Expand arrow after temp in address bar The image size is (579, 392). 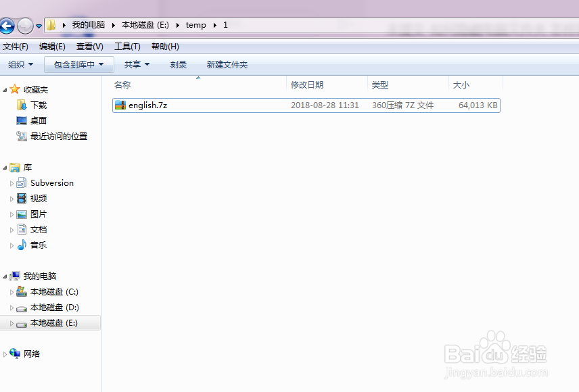[214, 25]
